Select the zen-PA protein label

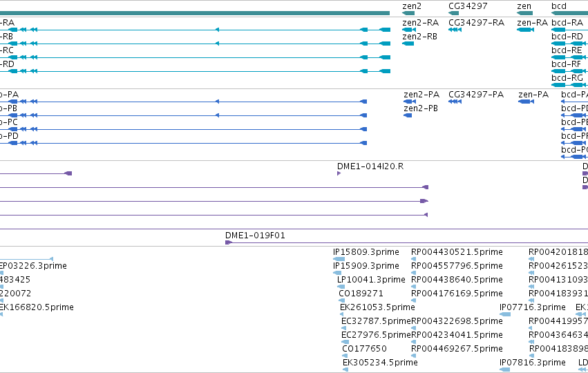(533, 95)
